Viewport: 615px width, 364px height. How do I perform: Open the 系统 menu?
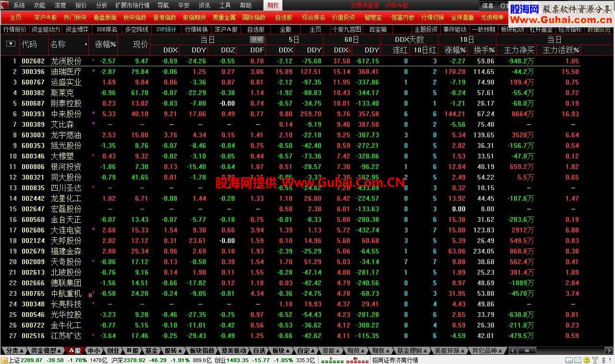[19, 6]
